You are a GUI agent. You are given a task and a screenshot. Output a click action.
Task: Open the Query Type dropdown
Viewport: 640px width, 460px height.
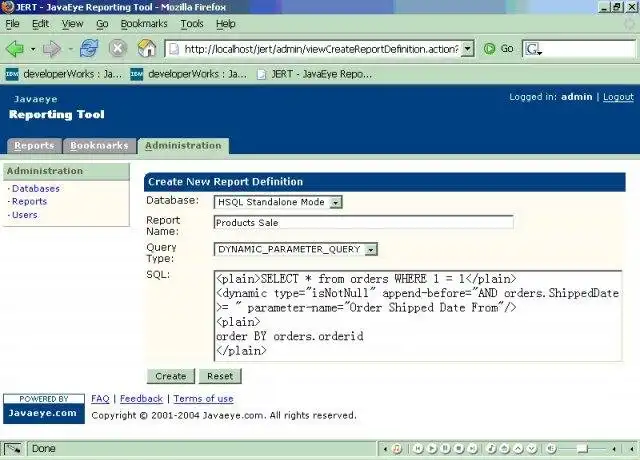296,249
